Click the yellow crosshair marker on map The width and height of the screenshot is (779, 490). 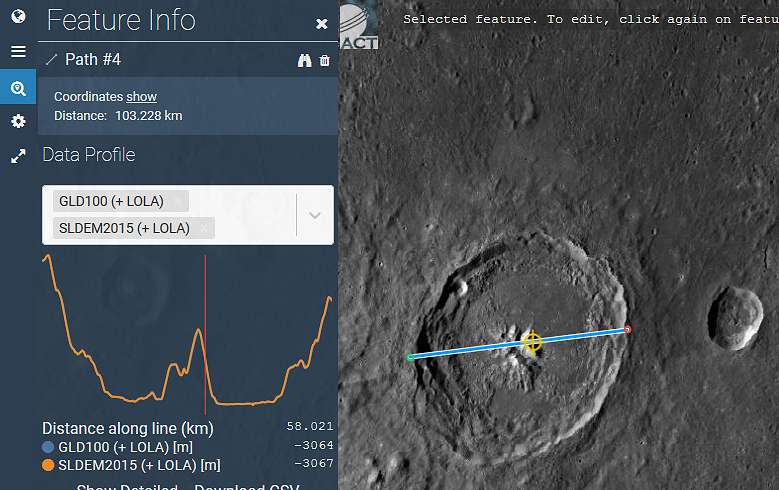click(x=533, y=342)
